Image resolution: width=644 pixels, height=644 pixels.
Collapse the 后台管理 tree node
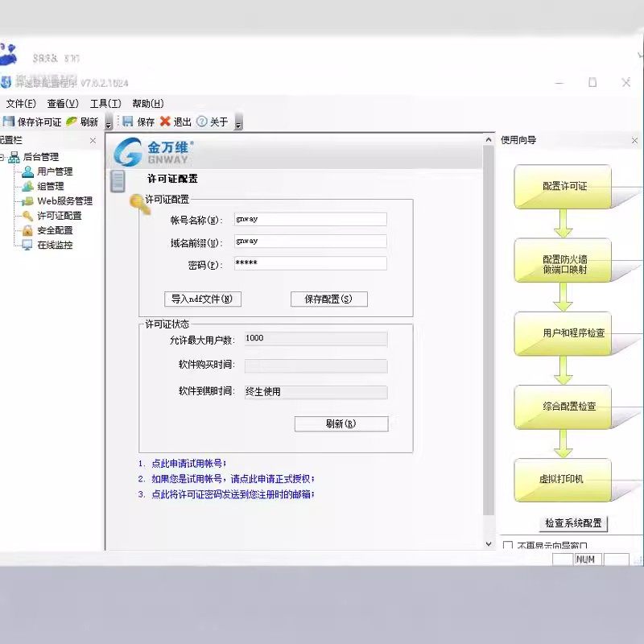[2, 157]
